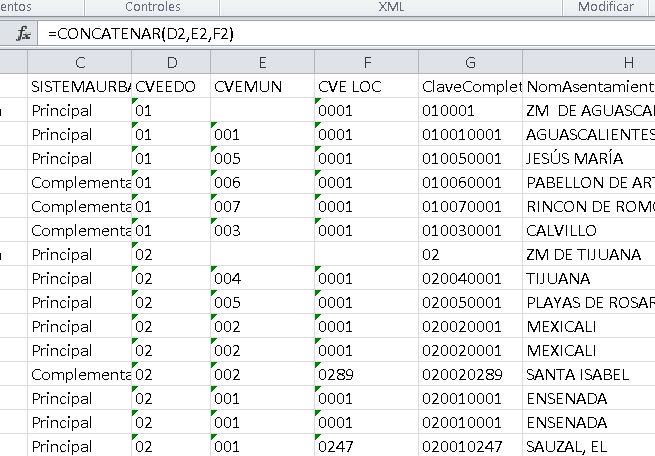655x456 pixels.
Task: Select Principal cell in JESÚS MARÍA row
Action: 80,158
